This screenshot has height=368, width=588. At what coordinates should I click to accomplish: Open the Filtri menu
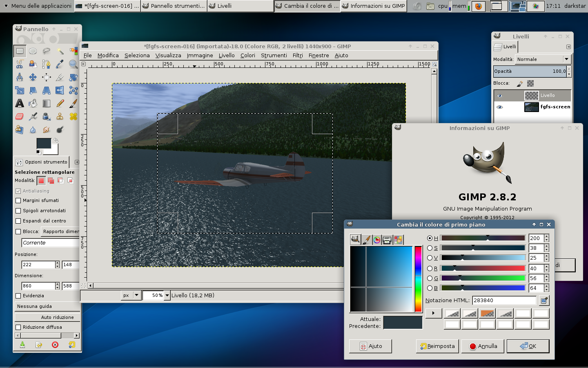[297, 56]
